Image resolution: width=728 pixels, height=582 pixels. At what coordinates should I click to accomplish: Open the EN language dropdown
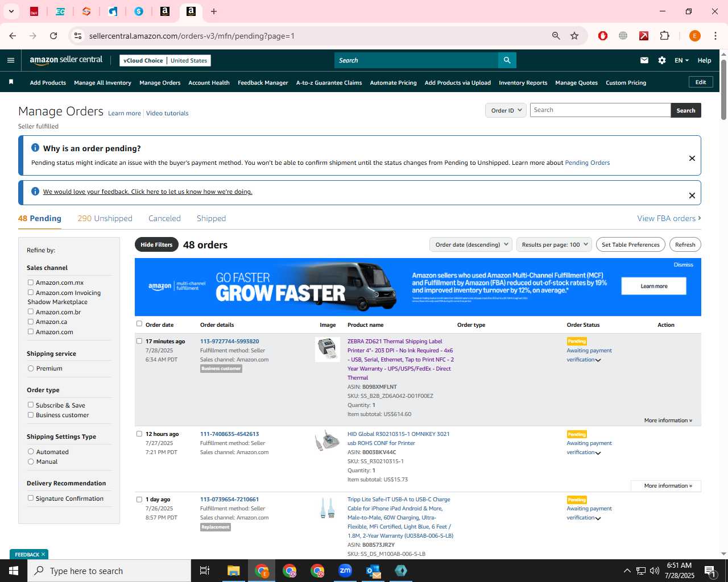[681, 60]
